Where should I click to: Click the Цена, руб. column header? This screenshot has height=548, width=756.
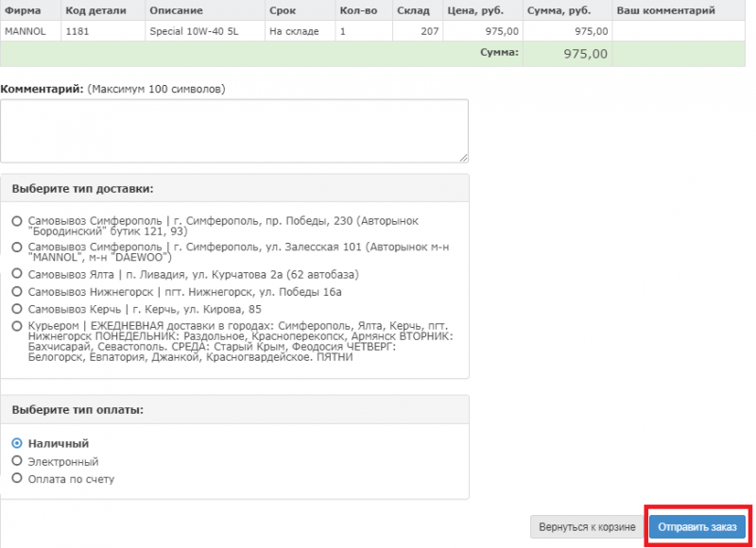coord(483,10)
